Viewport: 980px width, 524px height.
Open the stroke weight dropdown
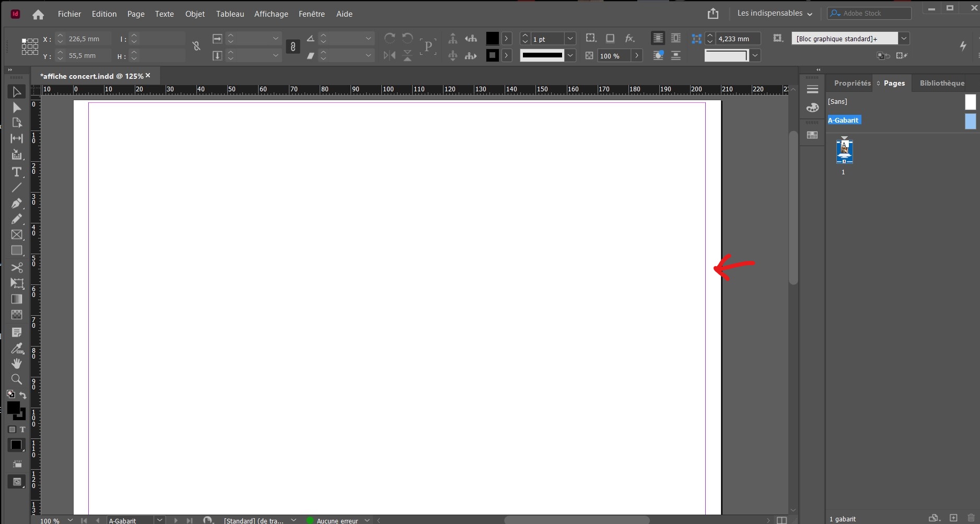[570, 39]
